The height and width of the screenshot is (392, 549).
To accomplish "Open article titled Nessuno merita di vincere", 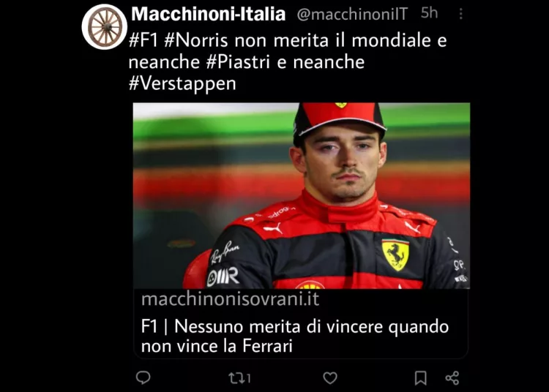I will click(x=295, y=336).
